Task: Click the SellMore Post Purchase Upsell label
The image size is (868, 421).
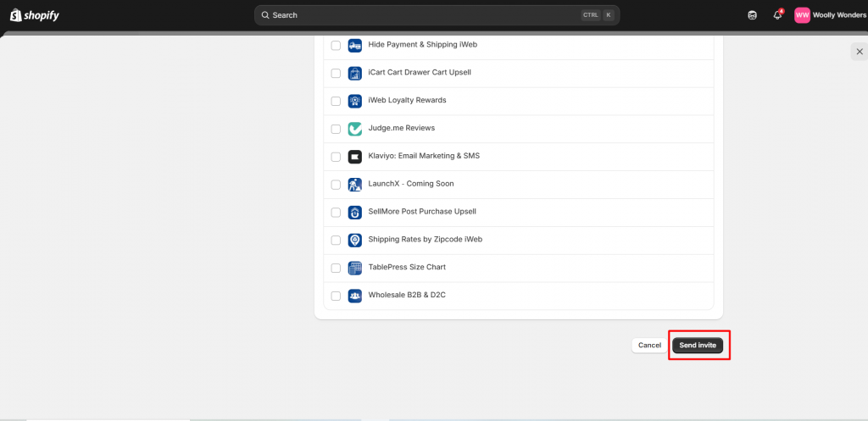Action: pyautogui.click(x=422, y=211)
